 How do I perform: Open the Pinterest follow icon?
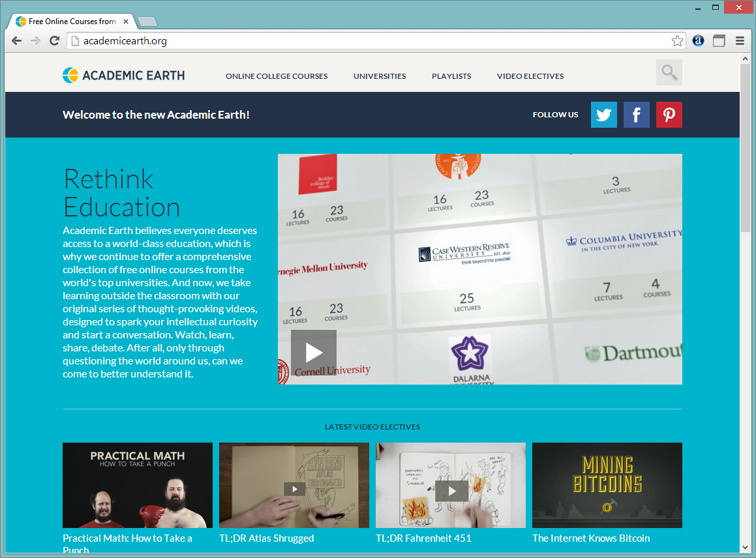point(669,115)
